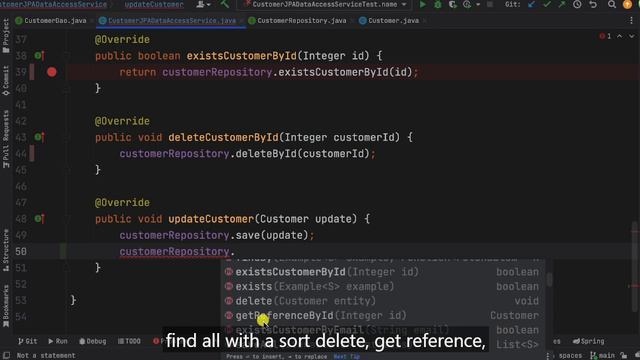640x360 pixels.
Task: Go to next highlighted error arrow
Action: click(631, 36)
